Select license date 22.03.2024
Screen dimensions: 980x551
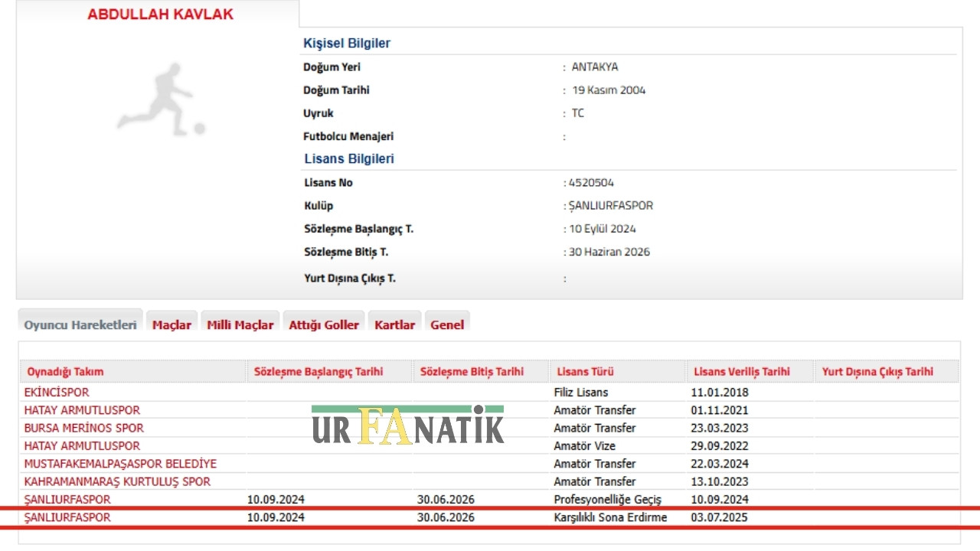(x=720, y=464)
